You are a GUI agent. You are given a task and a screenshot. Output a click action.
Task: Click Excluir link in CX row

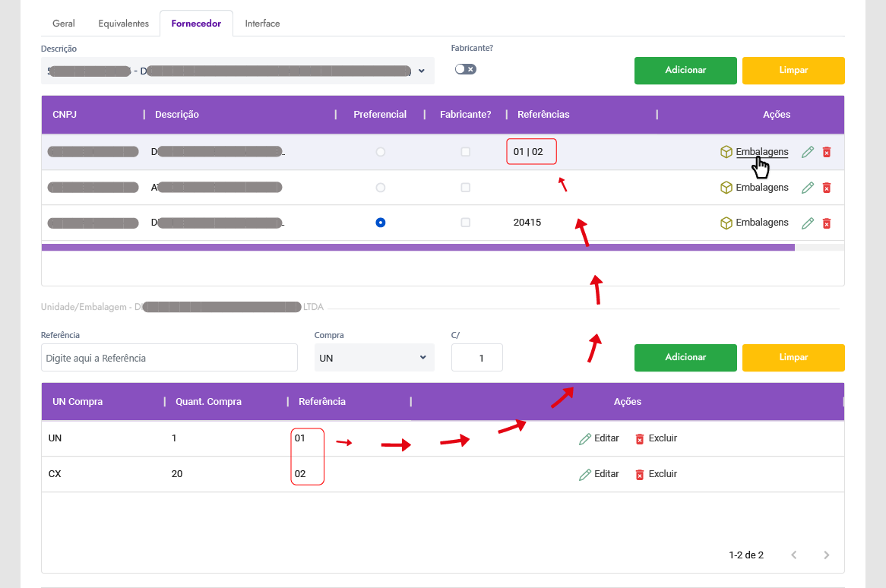[x=663, y=474]
